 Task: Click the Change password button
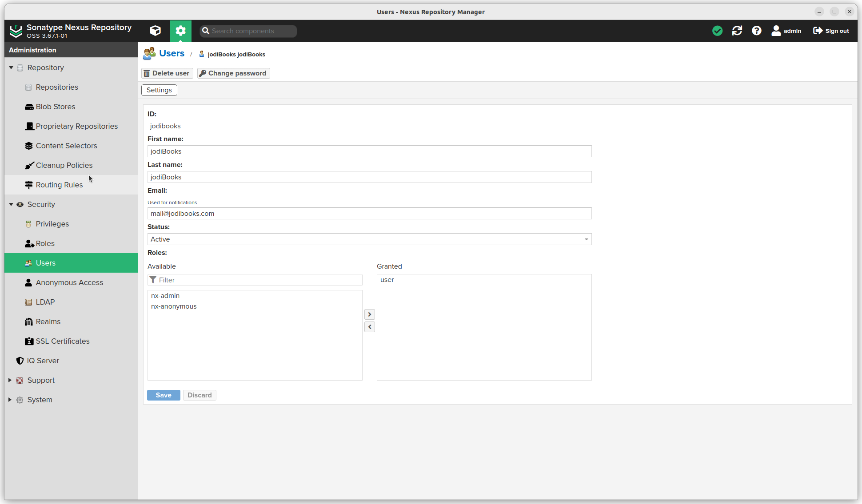(x=233, y=73)
